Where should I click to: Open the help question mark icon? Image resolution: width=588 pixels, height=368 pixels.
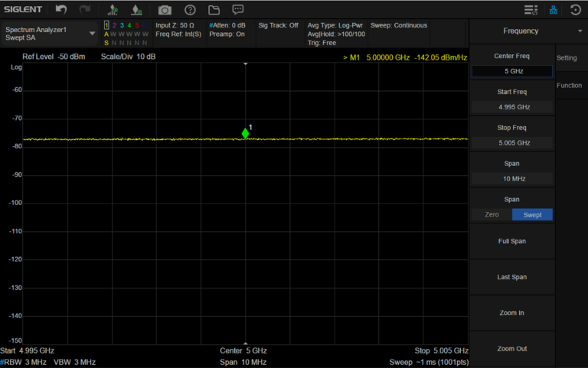tap(190, 10)
